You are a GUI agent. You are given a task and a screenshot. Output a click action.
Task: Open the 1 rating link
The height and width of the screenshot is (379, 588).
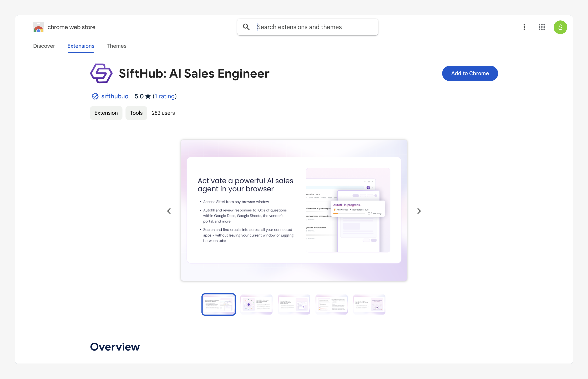(x=165, y=96)
